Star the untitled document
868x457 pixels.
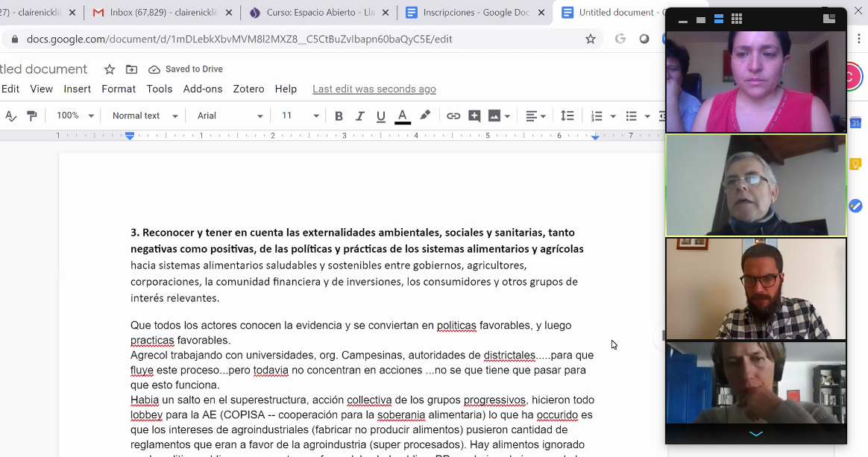[x=110, y=69]
